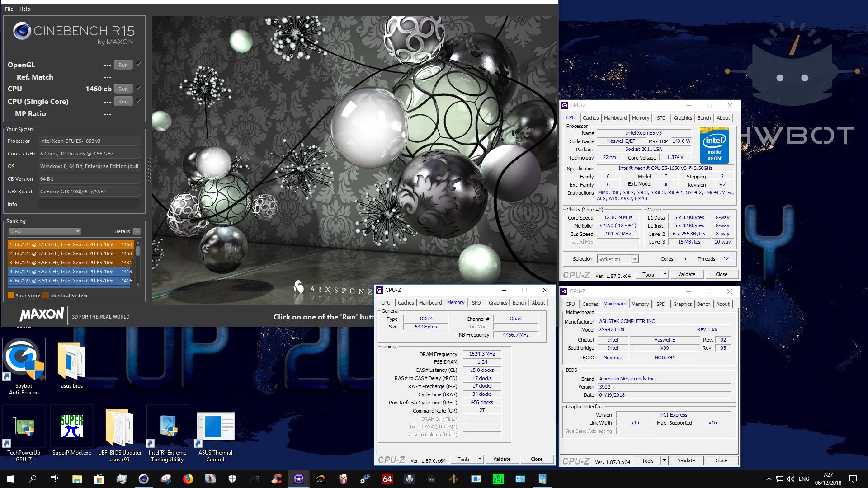Open the Socket #1 selection dropdown
The width and height of the screenshot is (868, 488).
pos(618,259)
